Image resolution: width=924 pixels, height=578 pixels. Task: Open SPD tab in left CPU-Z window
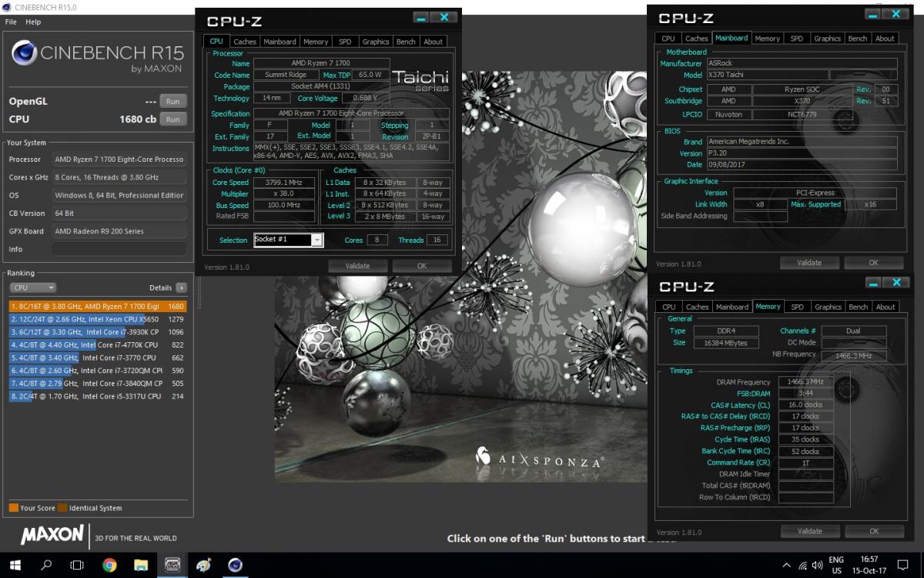tap(345, 42)
